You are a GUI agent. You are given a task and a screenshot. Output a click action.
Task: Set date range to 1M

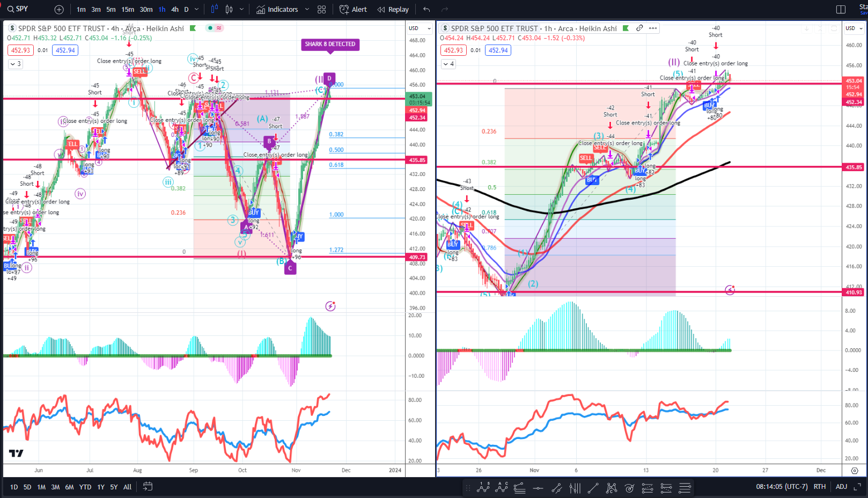coord(41,487)
